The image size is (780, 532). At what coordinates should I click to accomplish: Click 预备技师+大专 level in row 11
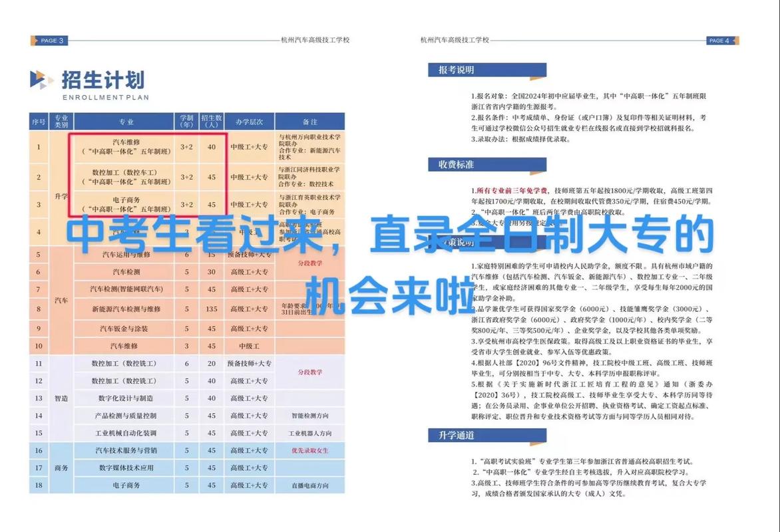click(249, 364)
